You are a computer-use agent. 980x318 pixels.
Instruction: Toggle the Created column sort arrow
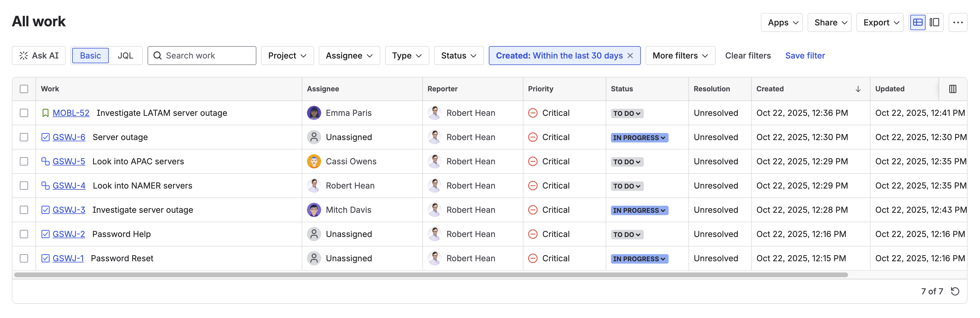pos(858,89)
